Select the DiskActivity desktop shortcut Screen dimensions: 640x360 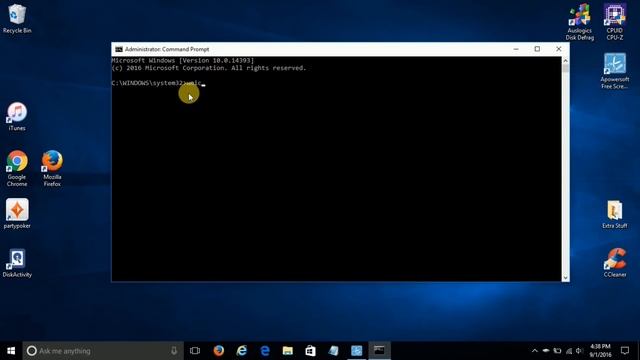[x=17, y=263]
